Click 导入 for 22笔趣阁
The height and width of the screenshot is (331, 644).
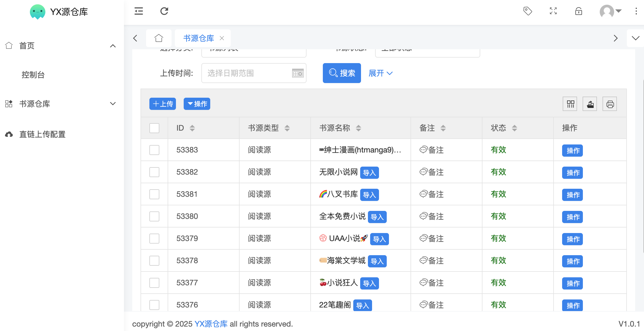tap(363, 306)
